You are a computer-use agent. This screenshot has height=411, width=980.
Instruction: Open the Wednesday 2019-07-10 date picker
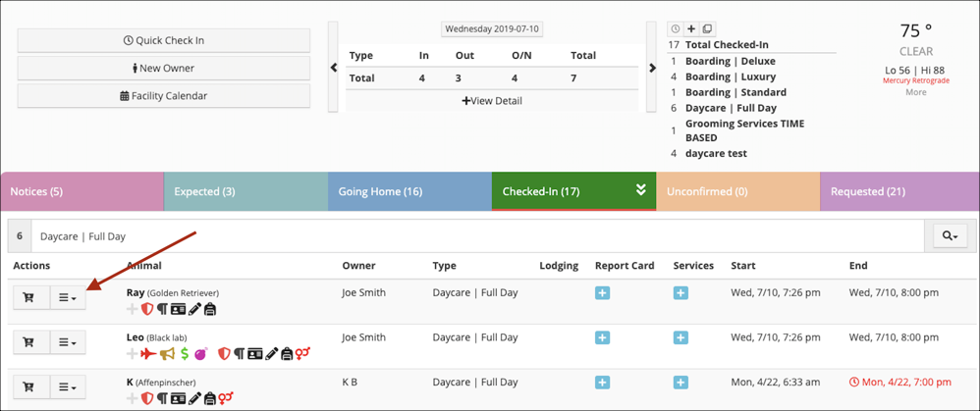(x=492, y=29)
